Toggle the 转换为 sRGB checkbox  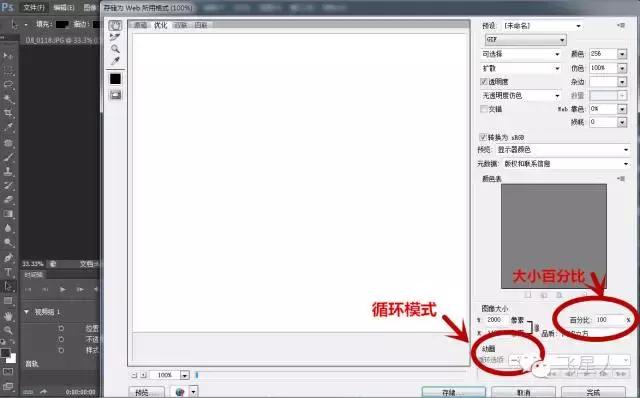[483, 137]
